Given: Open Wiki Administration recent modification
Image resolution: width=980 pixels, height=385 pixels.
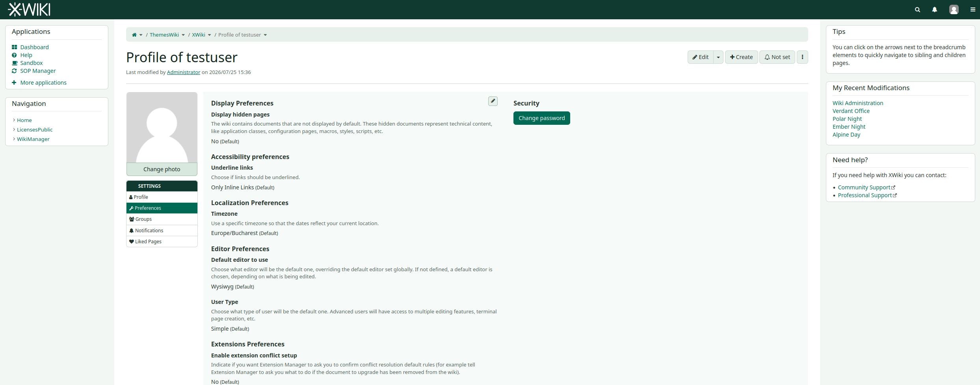Looking at the screenshot, I should point(858,103).
